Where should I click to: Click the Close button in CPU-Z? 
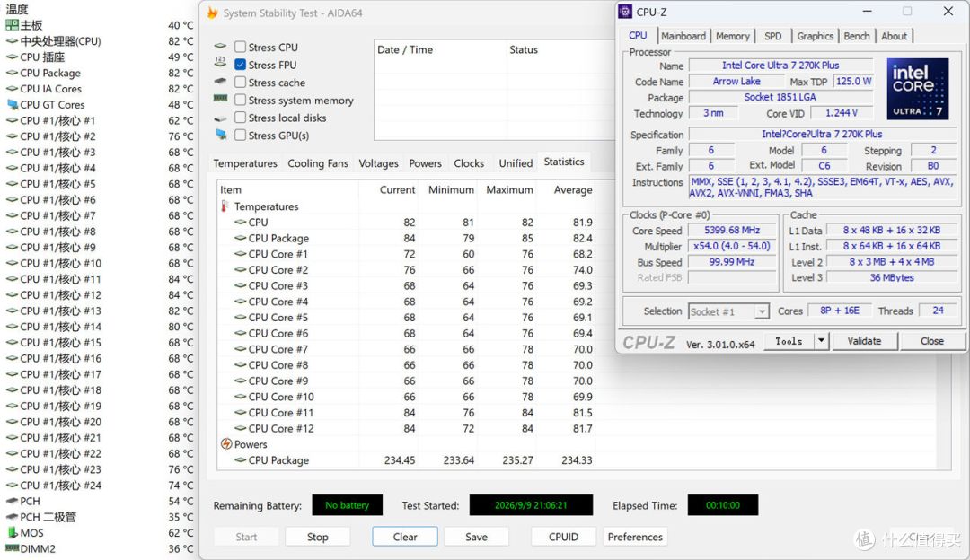(931, 340)
